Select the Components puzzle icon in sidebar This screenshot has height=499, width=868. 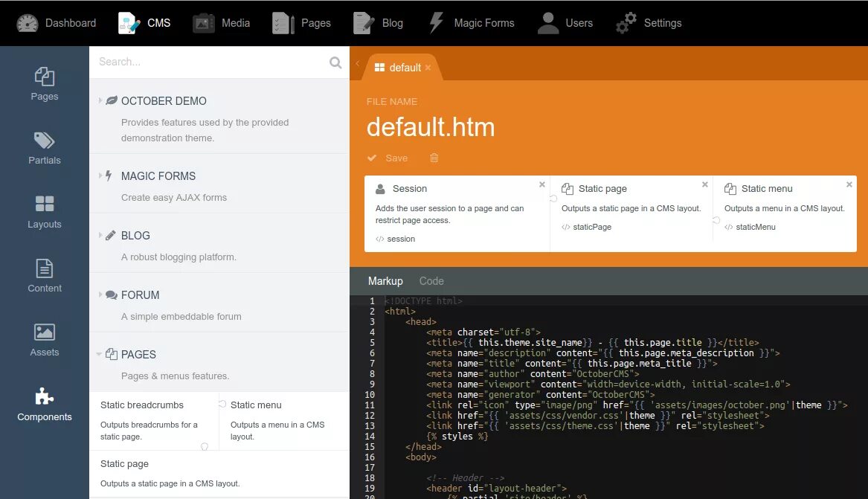(45, 396)
